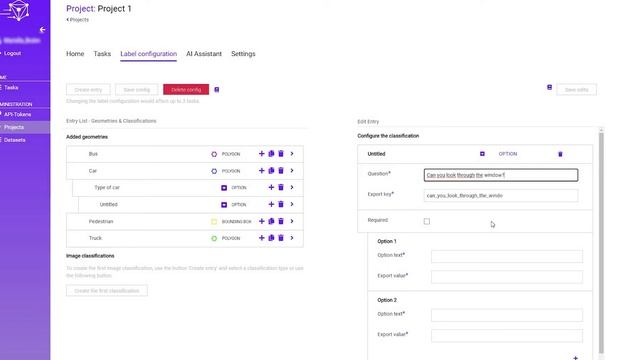Viewport: 640px width, 360px height.
Task: Expand the Bus entry chevron
Action: tap(292, 154)
